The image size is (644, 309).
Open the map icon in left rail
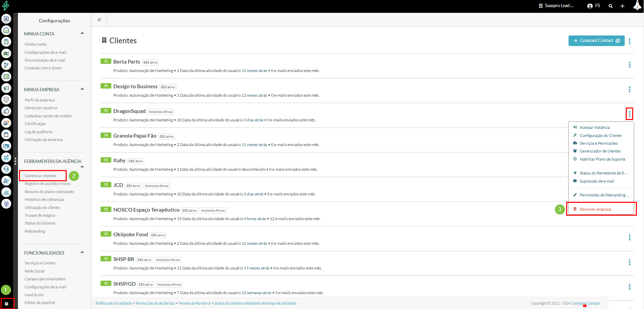pos(6,53)
